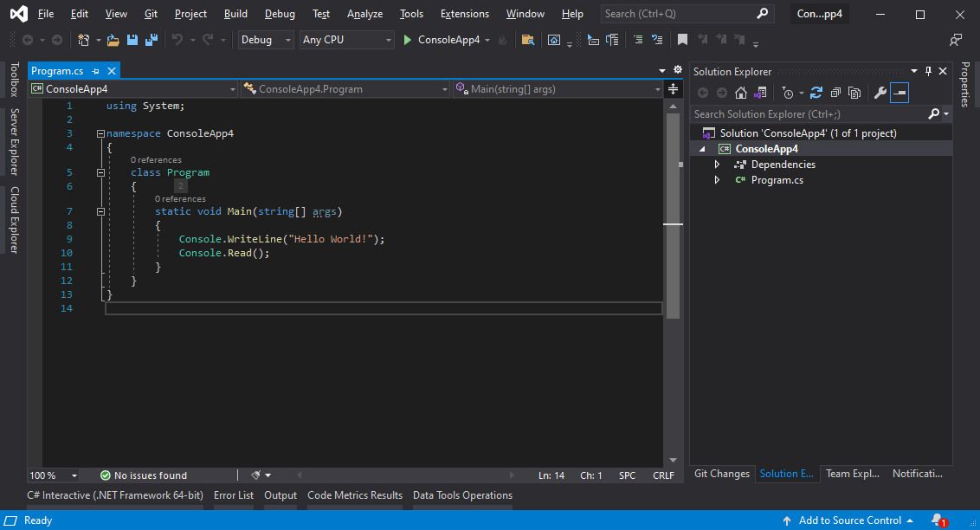Open the Build menu

235,14
